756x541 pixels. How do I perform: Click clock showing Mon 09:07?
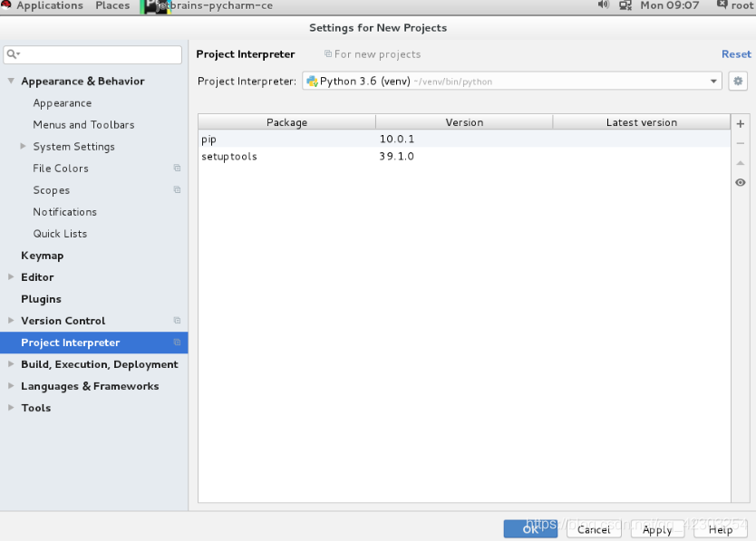pyautogui.click(x=669, y=5)
